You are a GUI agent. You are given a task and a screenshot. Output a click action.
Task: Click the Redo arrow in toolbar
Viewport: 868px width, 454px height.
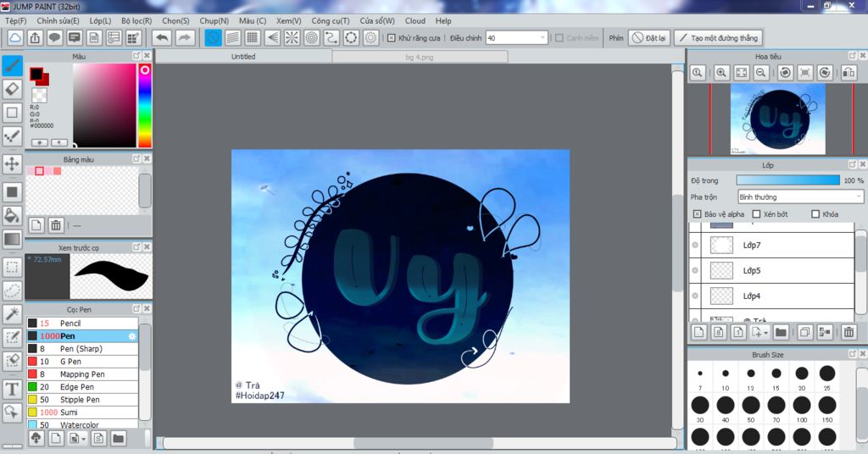point(185,38)
